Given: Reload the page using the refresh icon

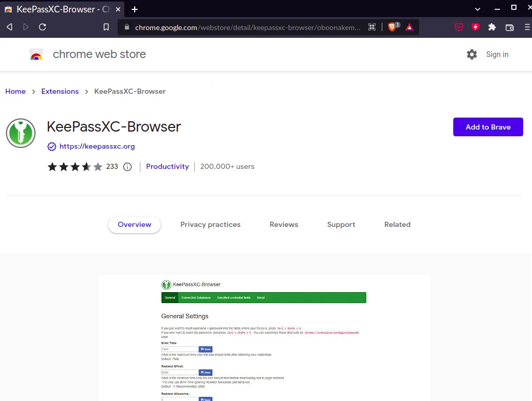Looking at the screenshot, I should (42, 27).
